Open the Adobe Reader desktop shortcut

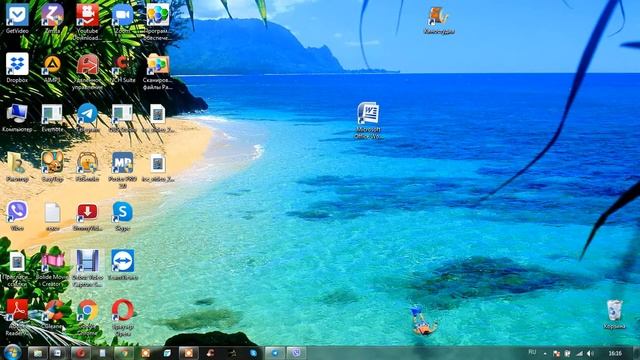point(17,311)
